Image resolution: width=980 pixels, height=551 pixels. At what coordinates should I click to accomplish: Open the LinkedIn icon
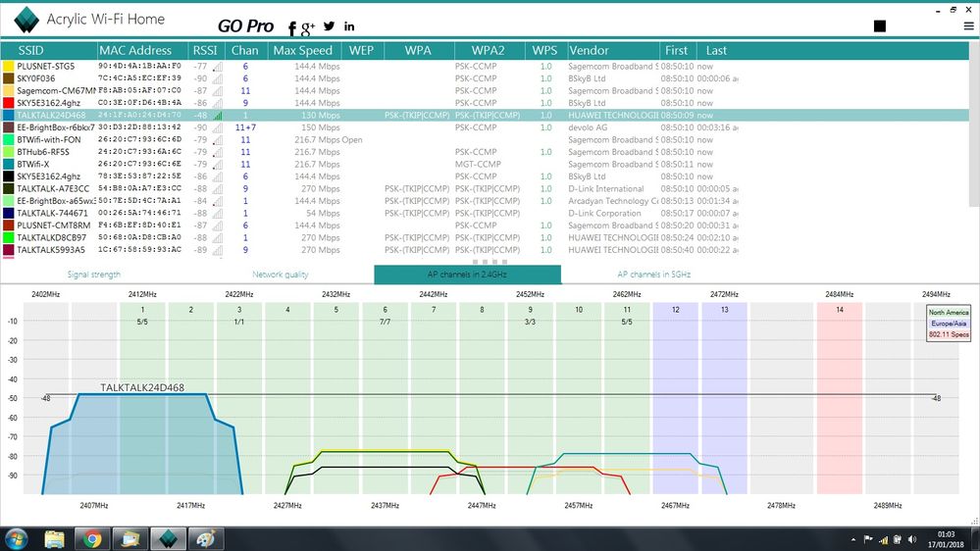[349, 26]
